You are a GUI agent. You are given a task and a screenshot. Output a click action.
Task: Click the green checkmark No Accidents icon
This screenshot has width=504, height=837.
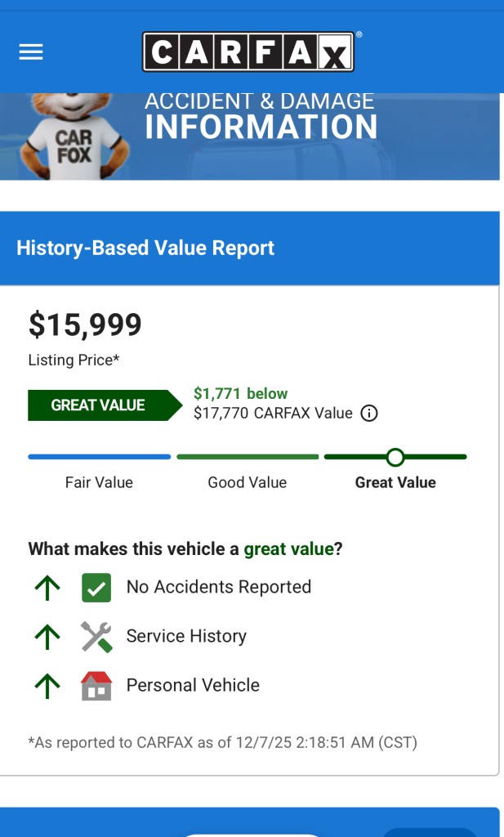[x=96, y=588]
